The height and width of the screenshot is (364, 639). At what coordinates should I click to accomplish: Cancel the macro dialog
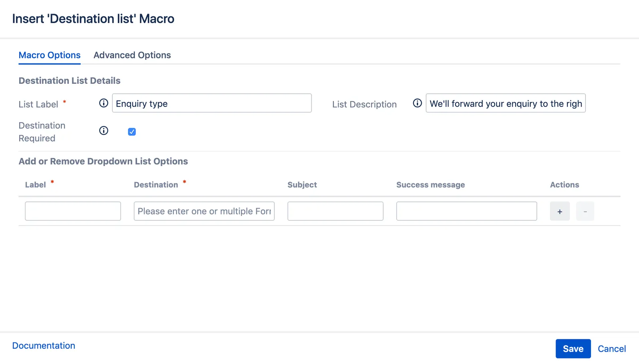point(612,349)
